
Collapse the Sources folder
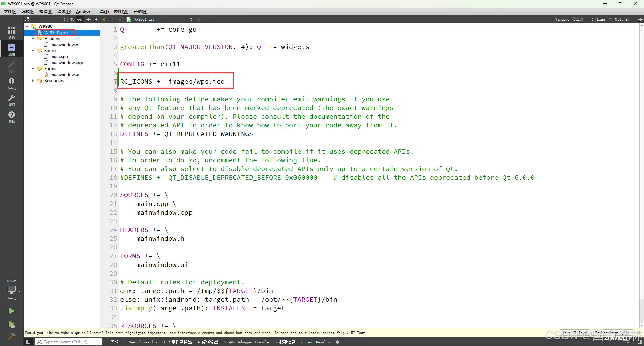(33, 51)
